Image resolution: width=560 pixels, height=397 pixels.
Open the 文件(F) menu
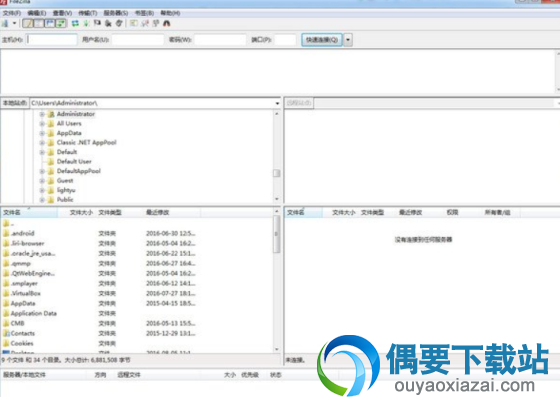click(x=12, y=13)
